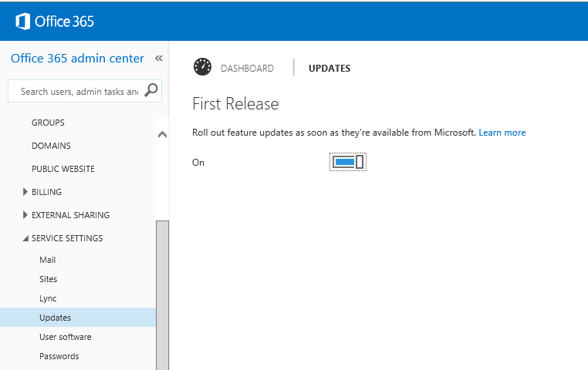Select Mail under Service Settings
This screenshot has width=588, height=370.
point(48,260)
